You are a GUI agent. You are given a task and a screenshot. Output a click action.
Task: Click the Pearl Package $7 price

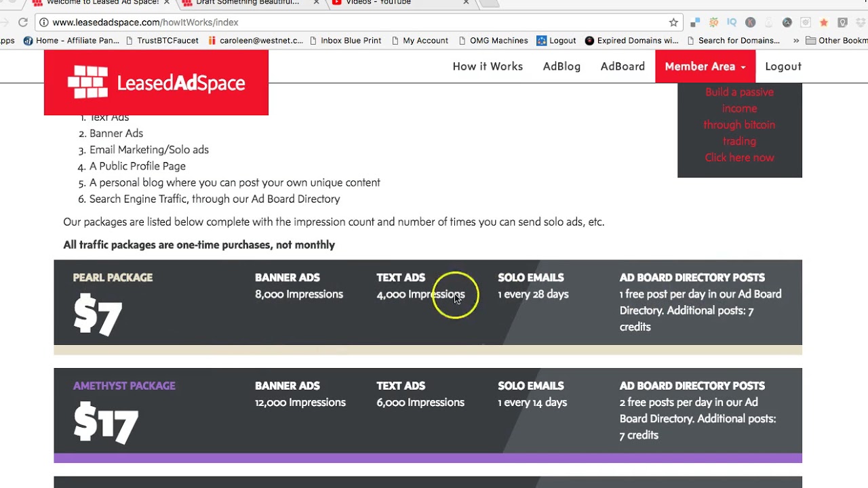98,315
